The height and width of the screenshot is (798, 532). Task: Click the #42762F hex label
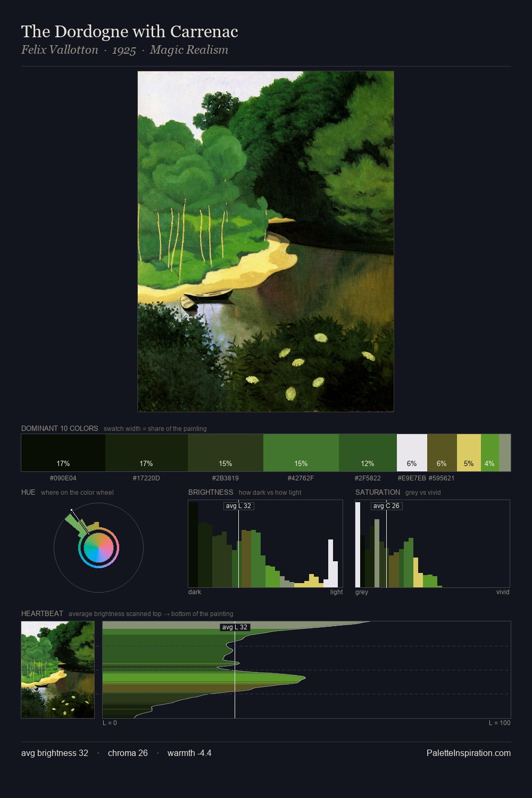(301, 478)
